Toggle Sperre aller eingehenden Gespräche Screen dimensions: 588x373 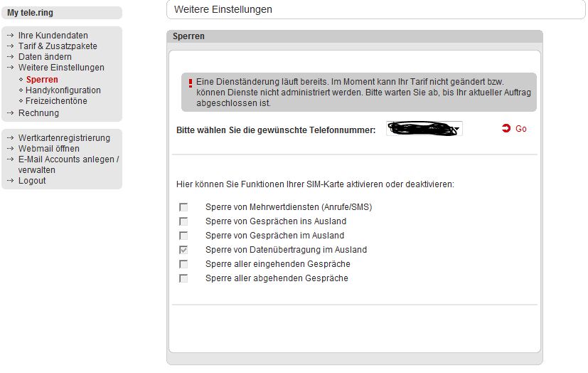point(183,264)
